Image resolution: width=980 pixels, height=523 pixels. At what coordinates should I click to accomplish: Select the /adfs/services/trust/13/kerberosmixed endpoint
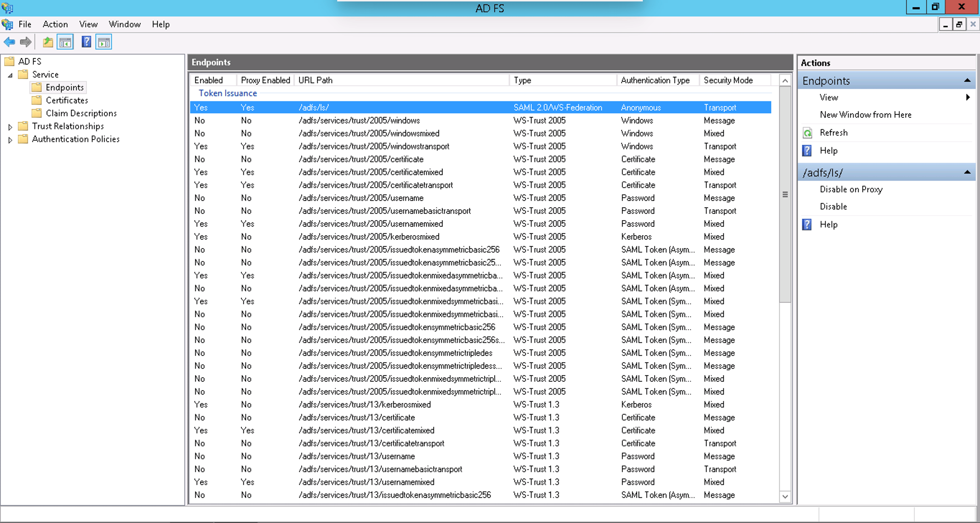tap(481, 405)
